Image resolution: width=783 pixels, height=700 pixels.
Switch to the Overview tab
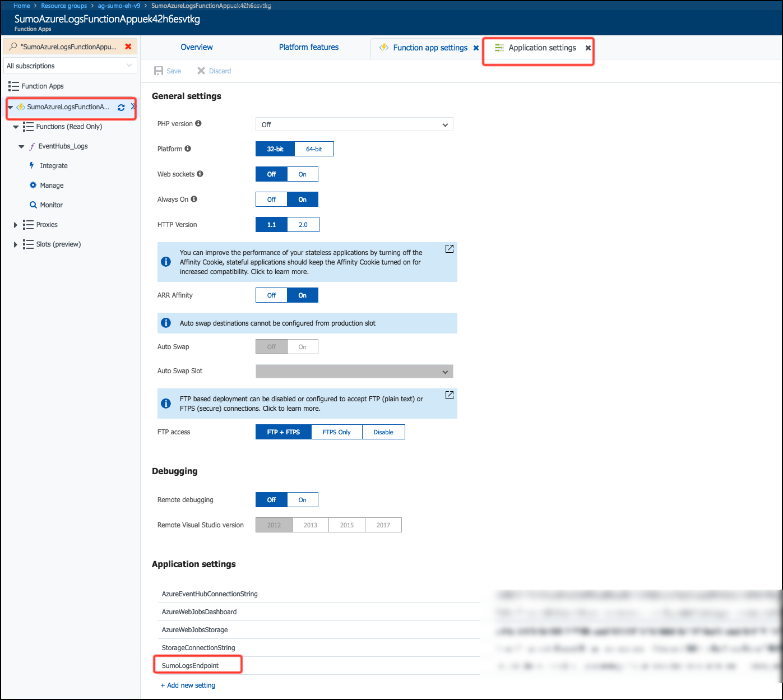[196, 48]
